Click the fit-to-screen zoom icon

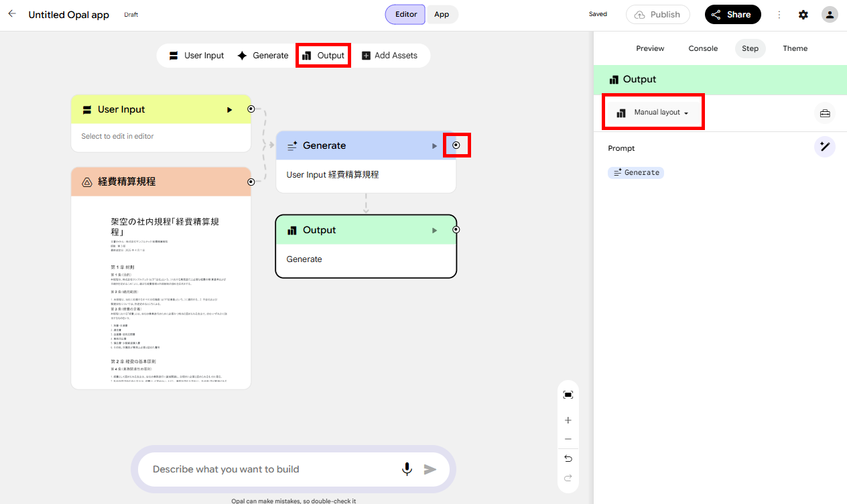(x=568, y=395)
